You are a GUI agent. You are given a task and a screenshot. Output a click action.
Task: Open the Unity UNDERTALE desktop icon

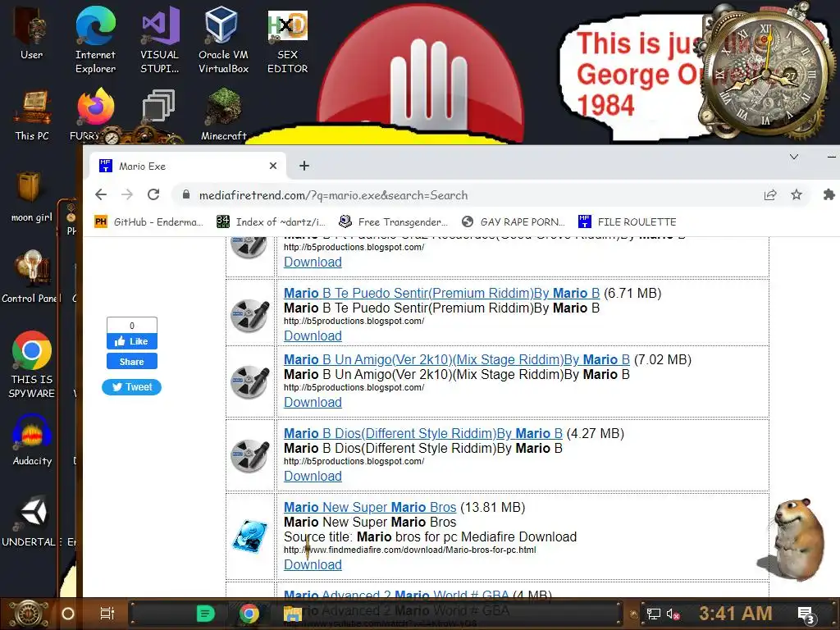click(32, 521)
